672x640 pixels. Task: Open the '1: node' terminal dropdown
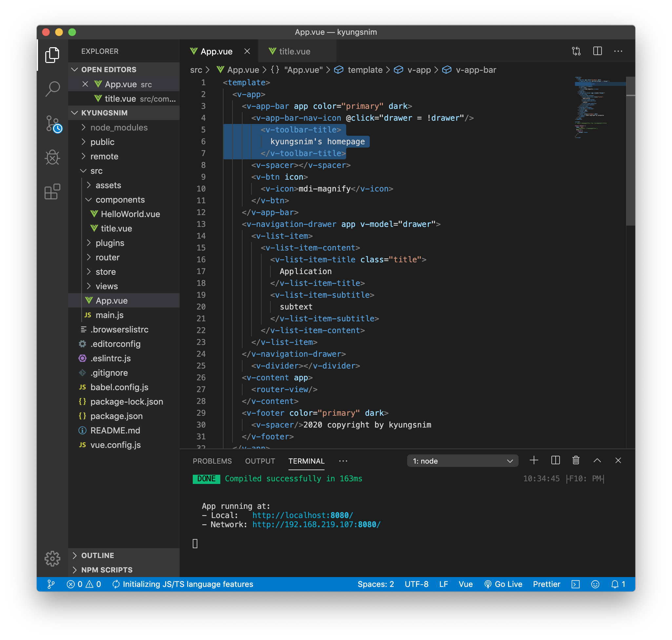462,461
